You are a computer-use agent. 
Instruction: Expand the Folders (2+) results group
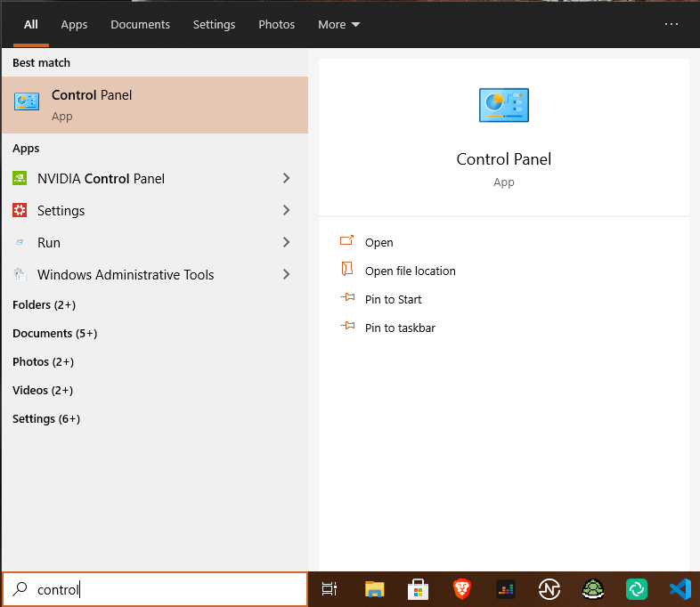point(45,304)
